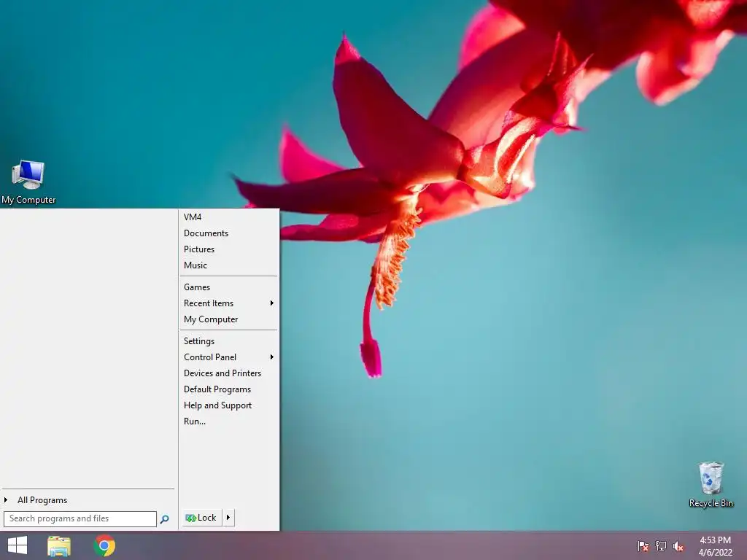Viewport: 747px width, 560px height.
Task: Click the search magnifier icon
Action: coord(164,519)
